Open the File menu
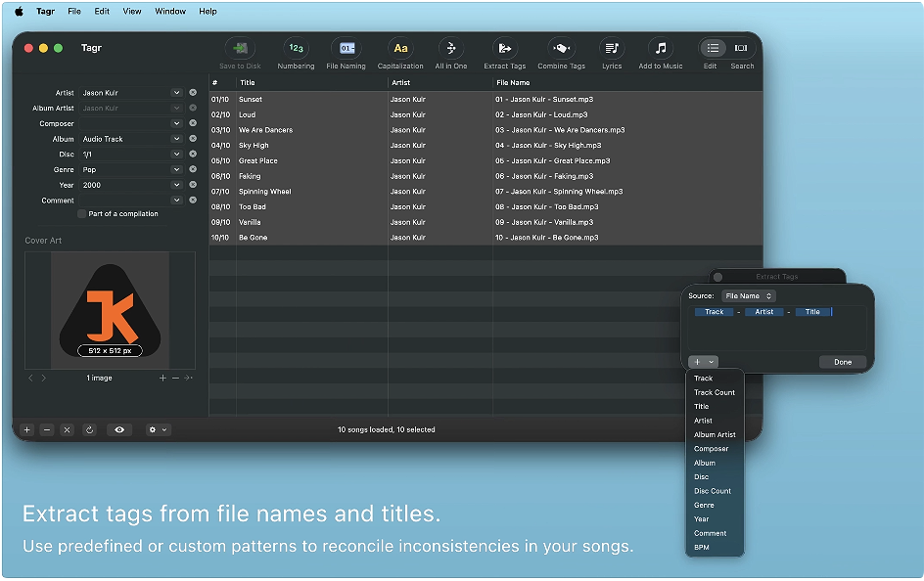Viewport: 924px width, 581px height. point(74,11)
